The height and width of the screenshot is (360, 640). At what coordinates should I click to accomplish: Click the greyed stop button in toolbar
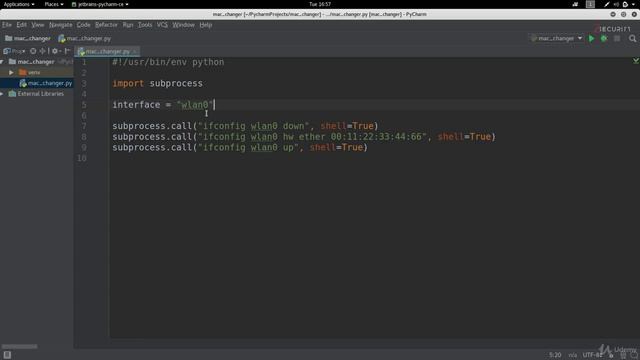pos(617,38)
